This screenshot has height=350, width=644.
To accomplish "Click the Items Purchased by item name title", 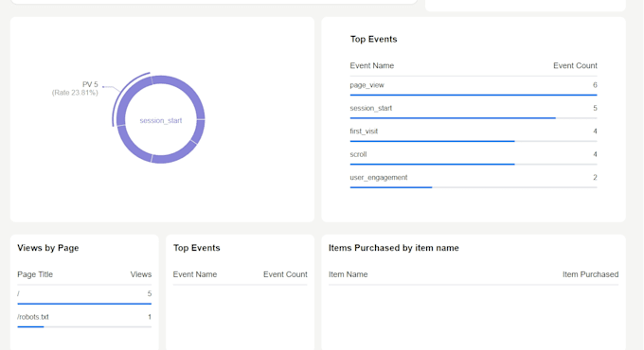I will coord(393,248).
